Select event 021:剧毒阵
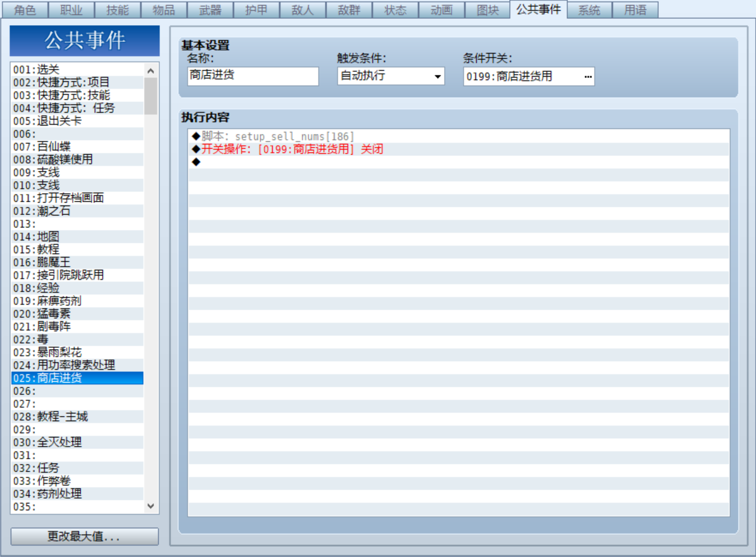 pyautogui.click(x=77, y=327)
